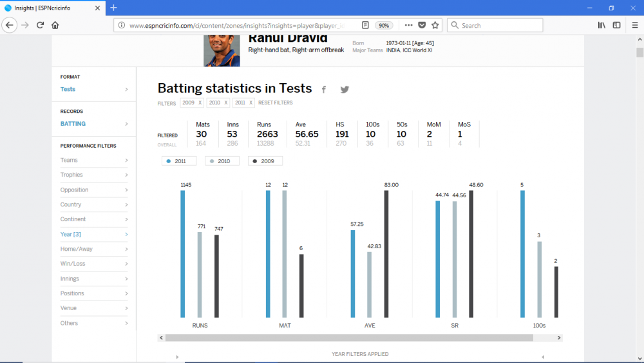Click the page scroll up arrow

point(639,39)
